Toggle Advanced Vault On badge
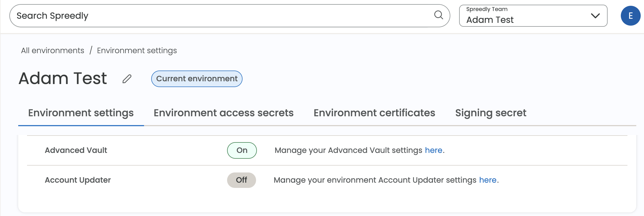This screenshot has width=644, height=216. 242,150
